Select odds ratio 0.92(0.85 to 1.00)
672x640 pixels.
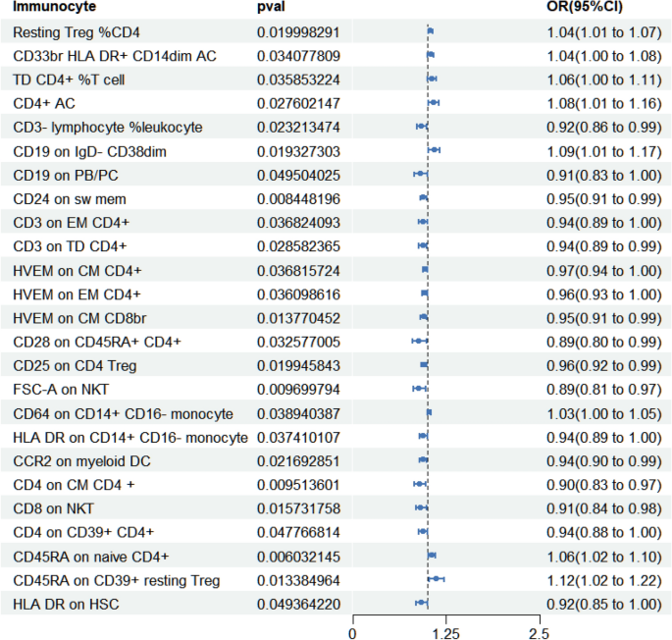[604, 605]
